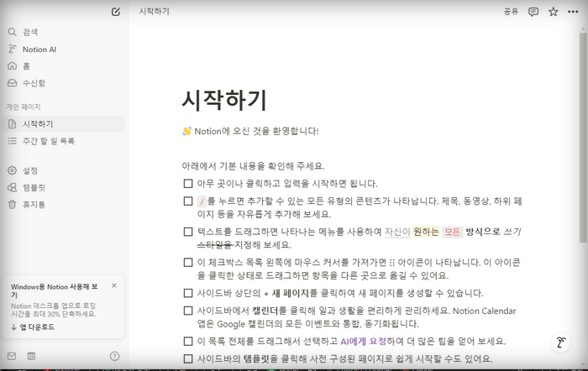This screenshot has height=371, width=588.
Task: Click the templates shapes icon
Action: [x=13, y=187]
